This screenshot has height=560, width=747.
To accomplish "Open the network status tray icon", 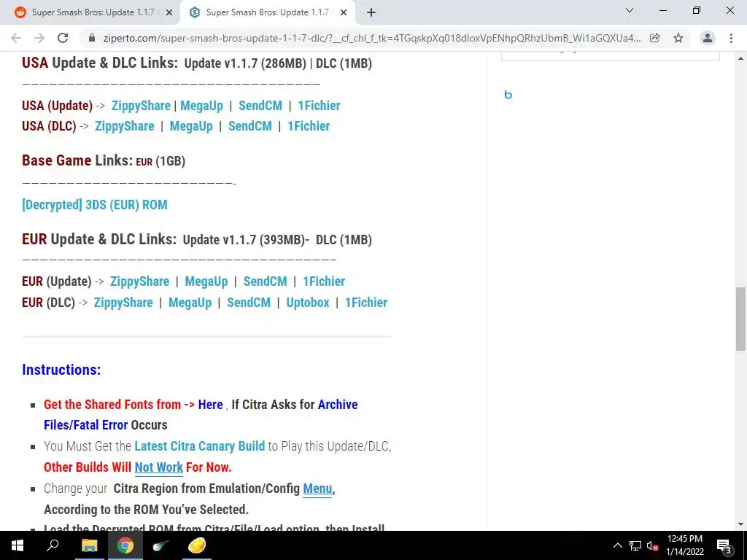I will 635,545.
